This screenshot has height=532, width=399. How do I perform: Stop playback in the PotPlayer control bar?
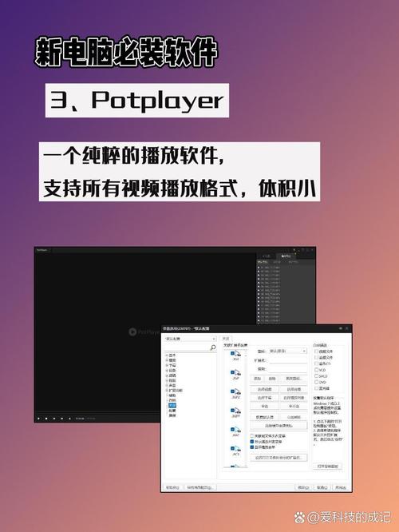(x=46, y=419)
